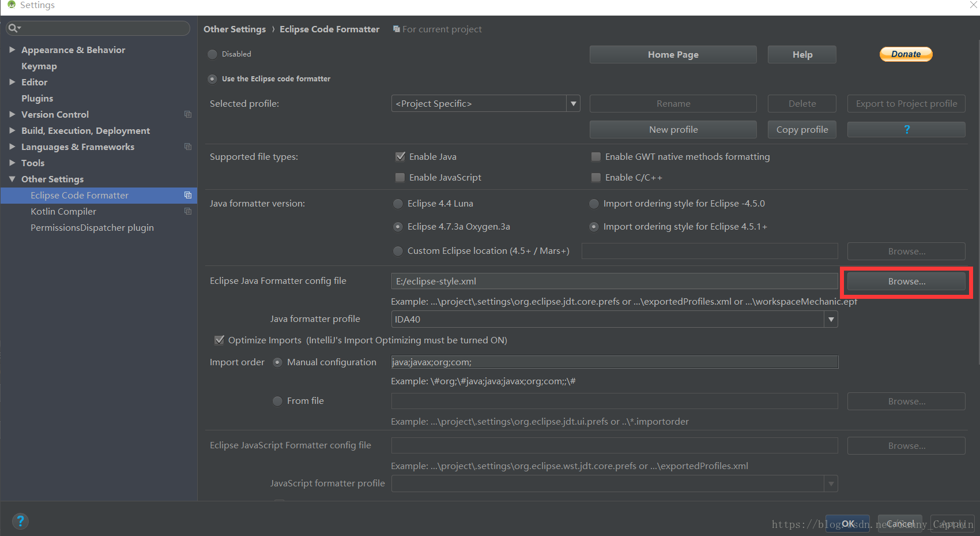Click the Java Formatter config file path field
The width and height of the screenshot is (980, 536).
click(614, 281)
